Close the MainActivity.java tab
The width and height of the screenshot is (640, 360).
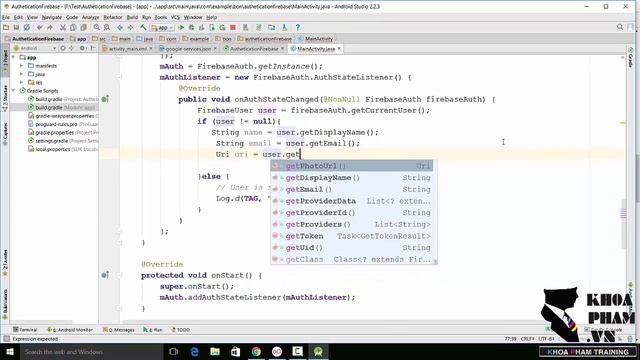tap(339, 49)
